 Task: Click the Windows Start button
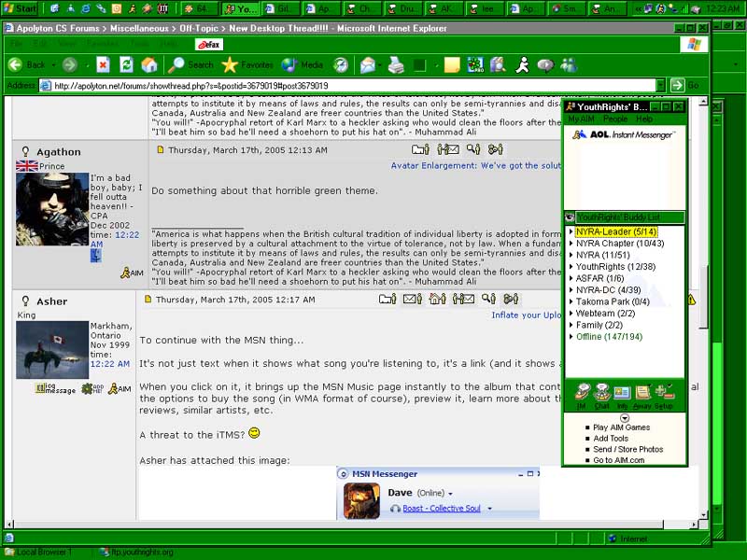pyautogui.click(x=21, y=8)
